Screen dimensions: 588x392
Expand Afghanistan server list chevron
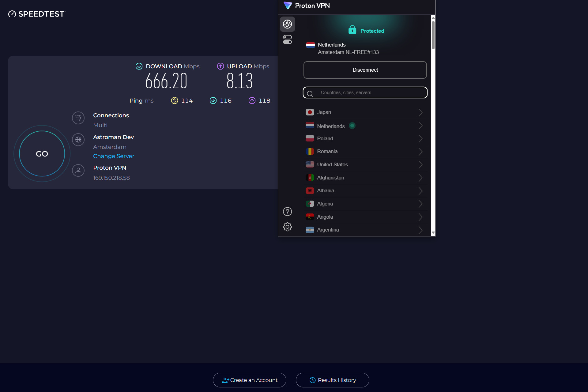click(420, 178)
